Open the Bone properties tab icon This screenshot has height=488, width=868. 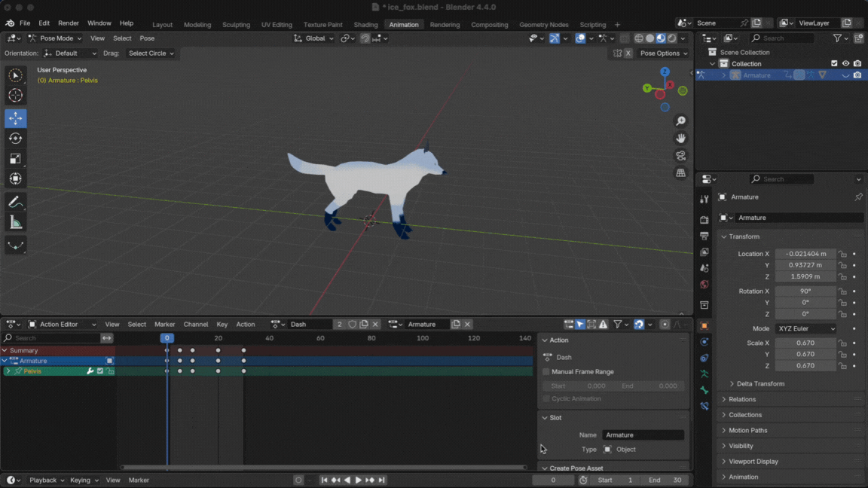click(x=704, y=390)
